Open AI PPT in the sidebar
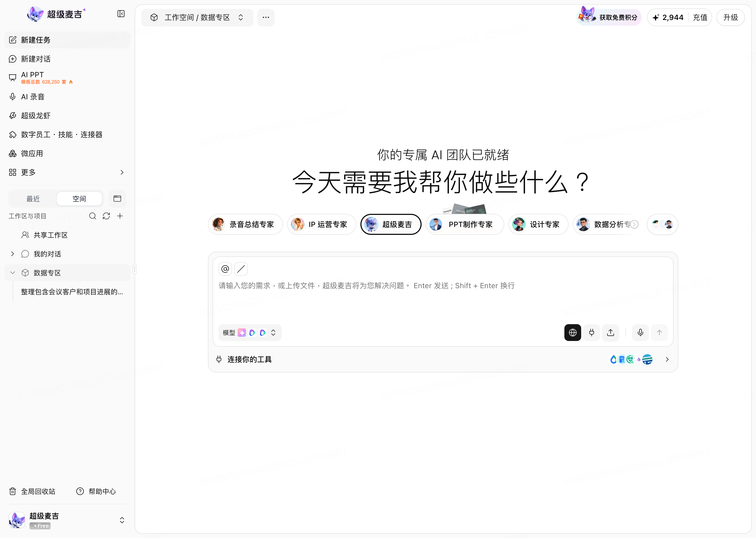The image size is (756, 538). point(67,78)
